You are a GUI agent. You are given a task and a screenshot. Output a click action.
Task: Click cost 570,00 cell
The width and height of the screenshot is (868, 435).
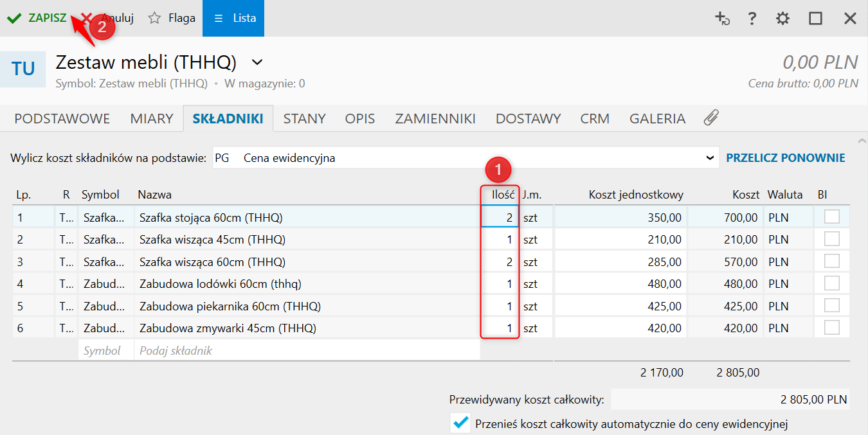coord(725,262)
